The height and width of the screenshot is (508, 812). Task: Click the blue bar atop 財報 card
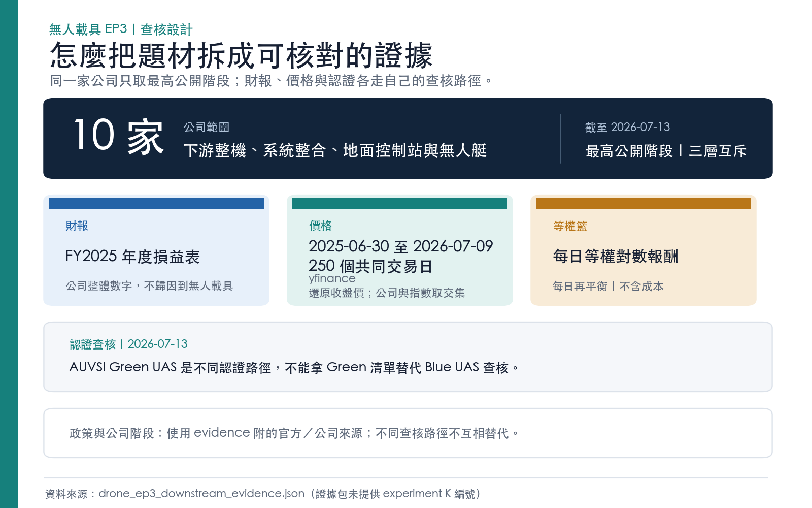pos(156,204)
